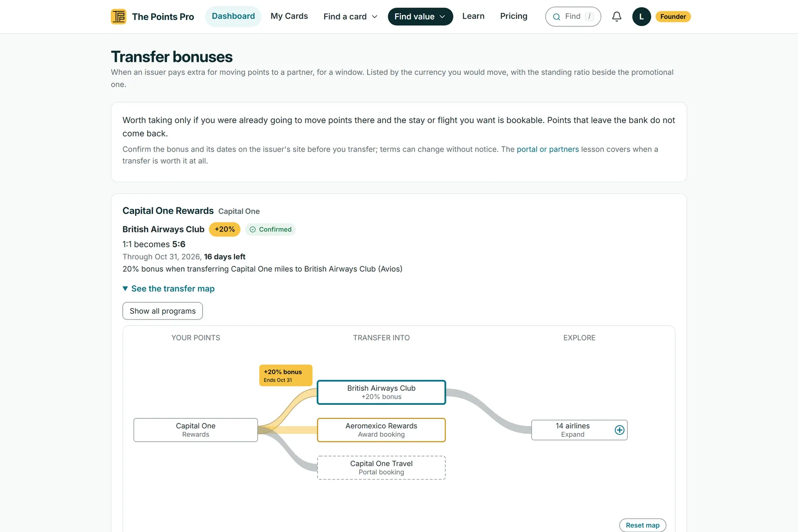The image size is (798, 532).
Task: Click The Points Pro brand name
Action: pos(163,16)
